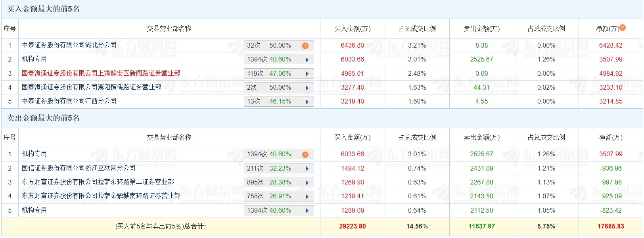The width and height of the screenshot is (644, 238).
Task: Open 国泰海通证券襄阳檀溪路证券营业部 link
Action: click(92, 87)
